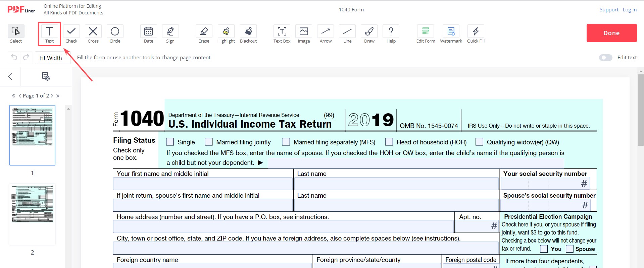Click the MFS spouse or child name field
The width and height of the screenshot is (644, 268).
pos(416,163)
